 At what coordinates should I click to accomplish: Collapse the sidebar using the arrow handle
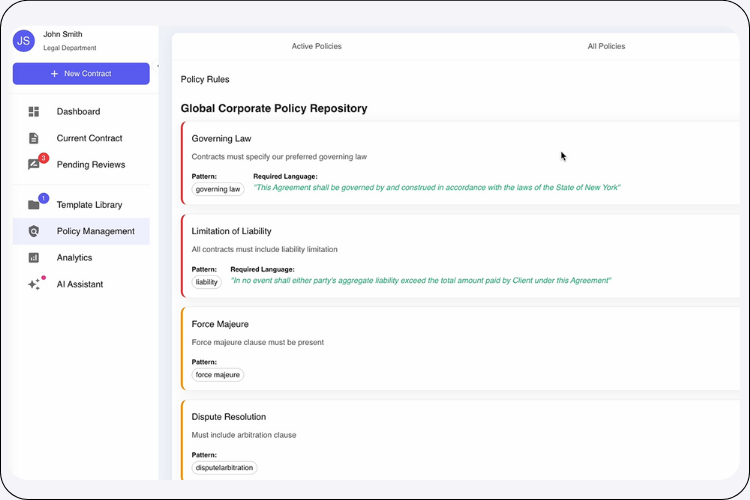(159, 67)
